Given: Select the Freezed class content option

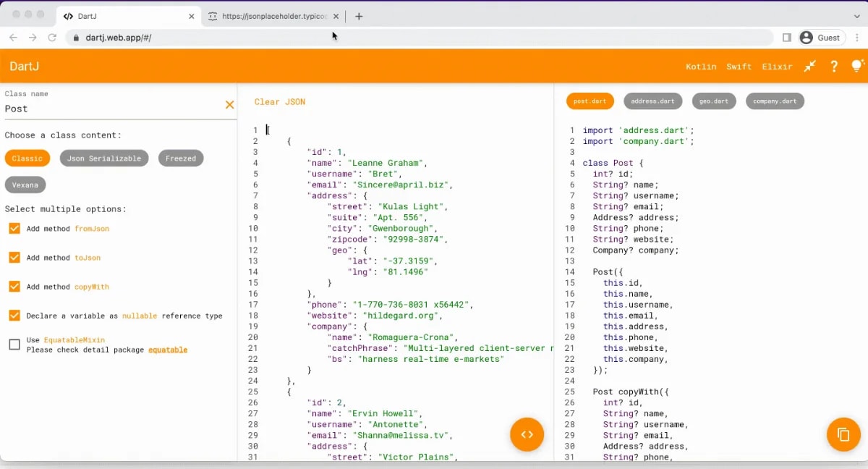Looking at the screenshot, I should coord(180,158).
